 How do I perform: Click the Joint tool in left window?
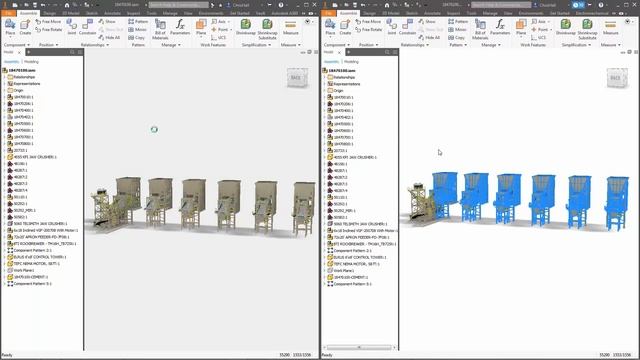72,27
